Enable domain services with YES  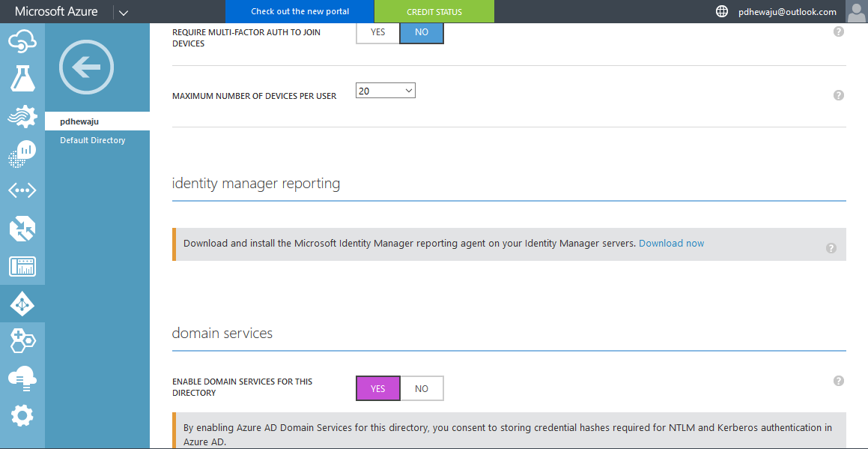pos(377,388)
